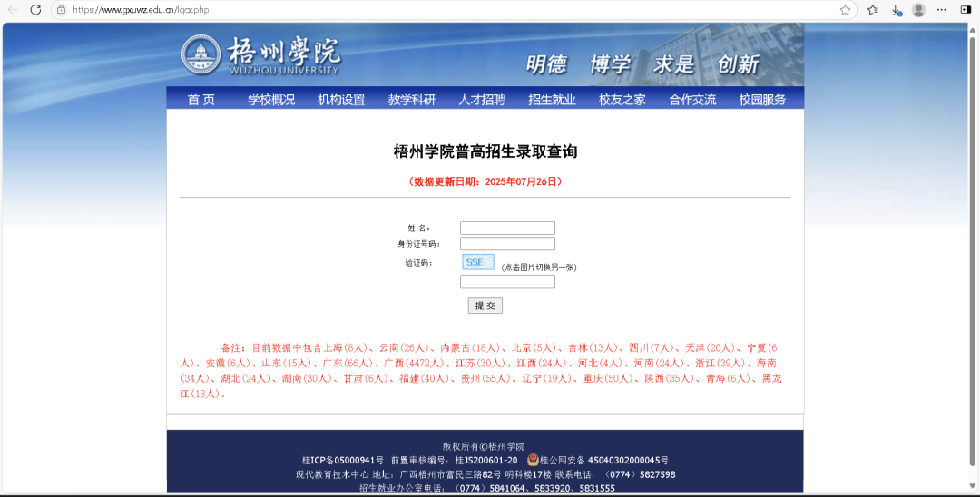980x497 pixels.
Task: Open 校友之家 navigation item
Action: click(x=622, y=99)
